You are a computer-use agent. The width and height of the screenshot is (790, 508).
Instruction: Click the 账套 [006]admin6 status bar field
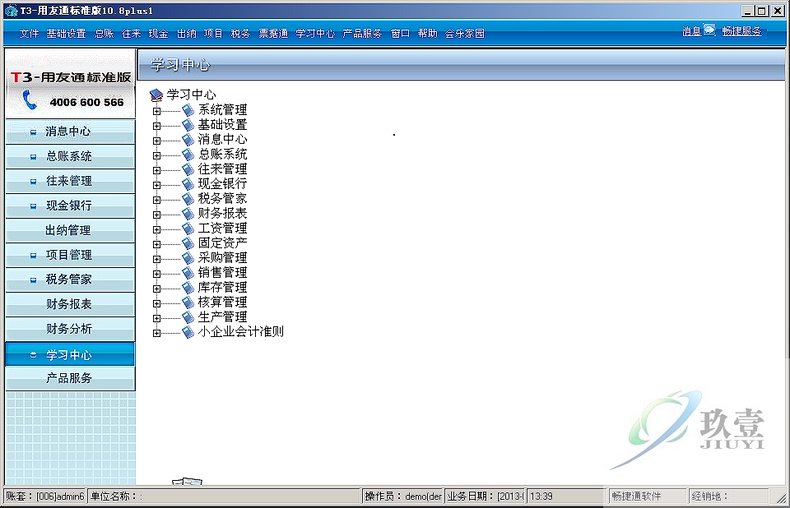(x=45, y=496)
